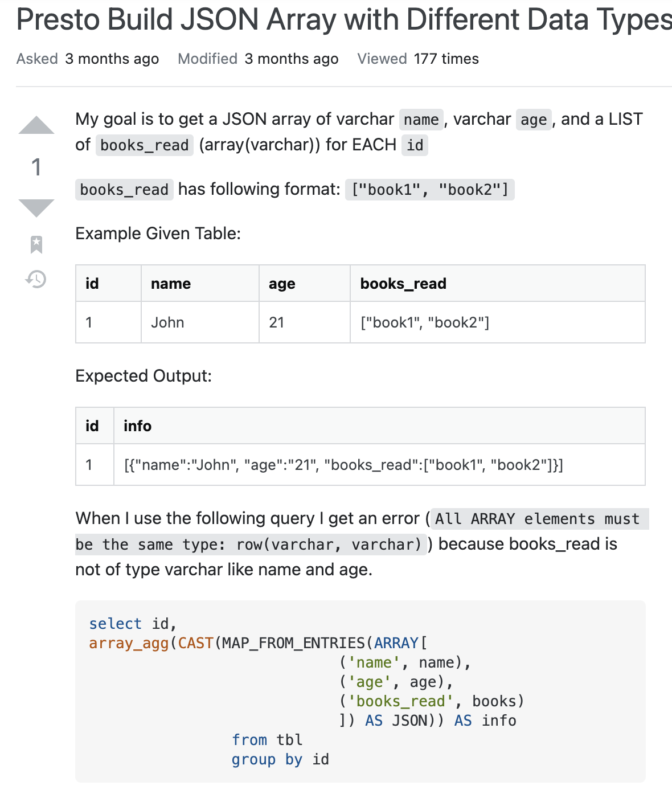Select the inline code 'name'
Viewport: 672px width, 802px height.
(x=421, y=120)
